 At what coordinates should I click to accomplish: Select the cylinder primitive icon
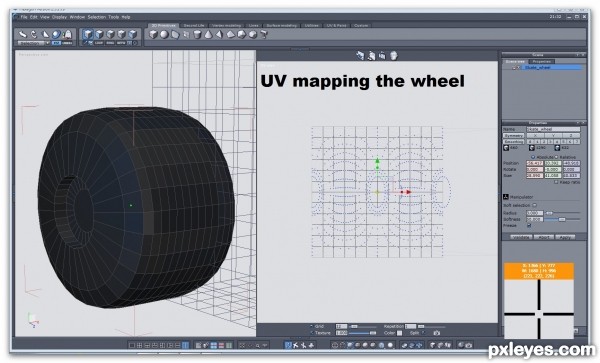[x=197, y=35]
